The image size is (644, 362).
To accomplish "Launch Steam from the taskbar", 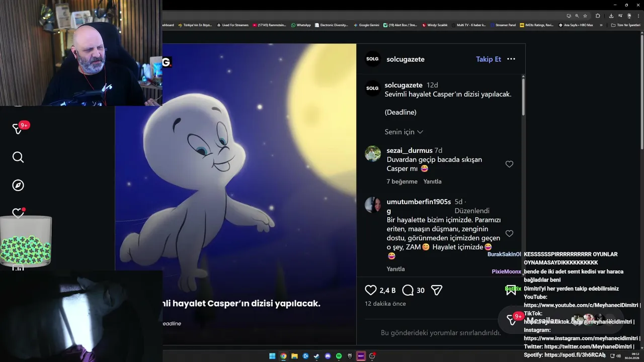I will [x=316, y=356].
